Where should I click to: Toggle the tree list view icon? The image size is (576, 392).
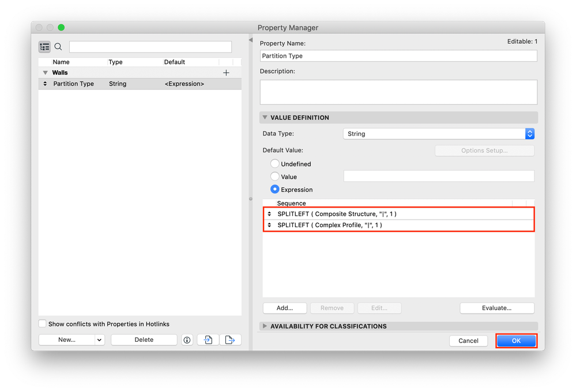tap(44, 47)
